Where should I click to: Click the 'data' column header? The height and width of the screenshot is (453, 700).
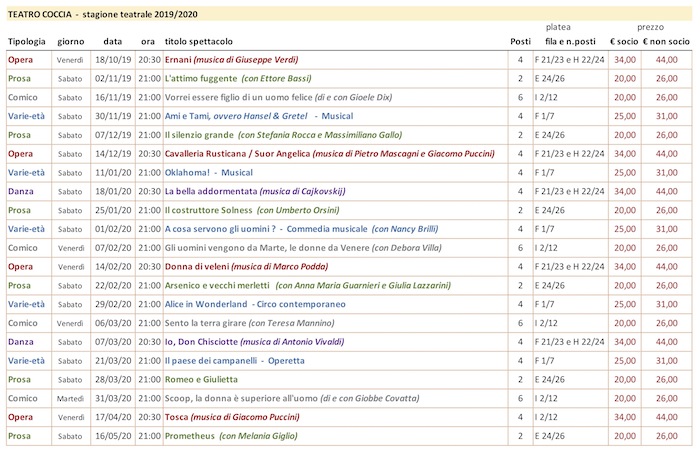tap(112, 42)
